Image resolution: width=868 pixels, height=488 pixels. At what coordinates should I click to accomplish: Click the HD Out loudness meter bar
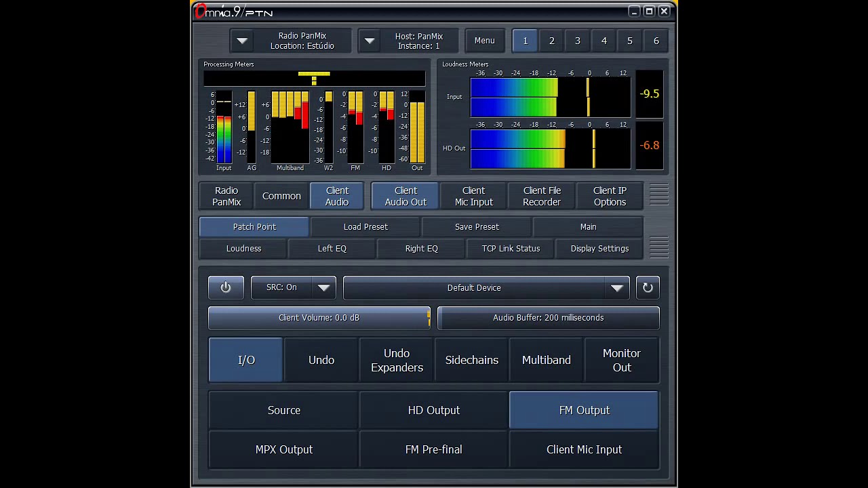coord(550,148)
